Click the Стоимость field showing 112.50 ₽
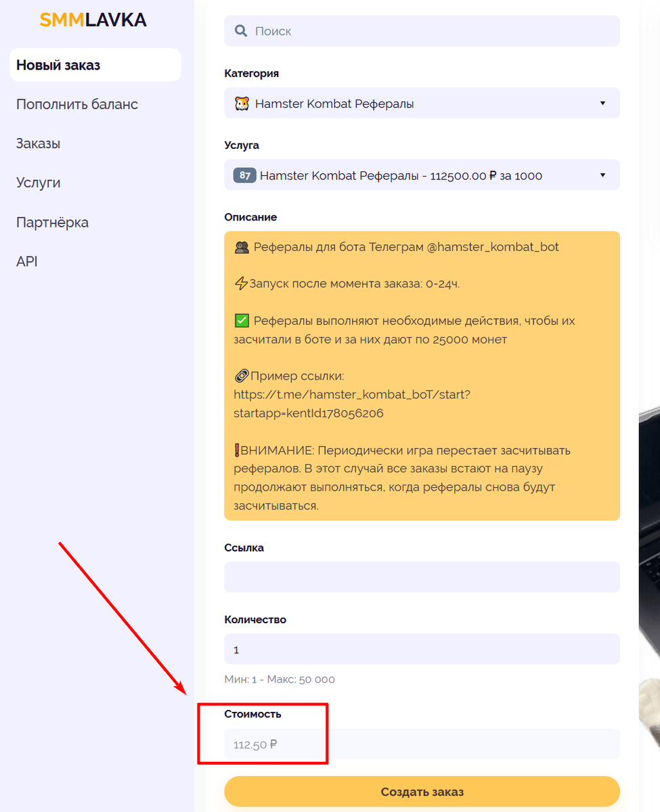The height and width of the screenshot is (812, 660). pos(422,744)
